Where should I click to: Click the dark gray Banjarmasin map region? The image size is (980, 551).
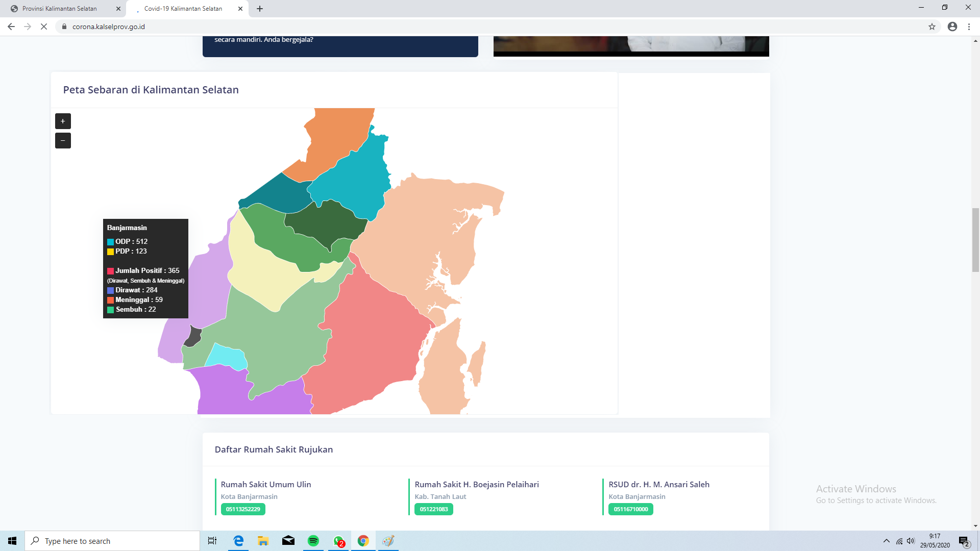tap(193, 337)
